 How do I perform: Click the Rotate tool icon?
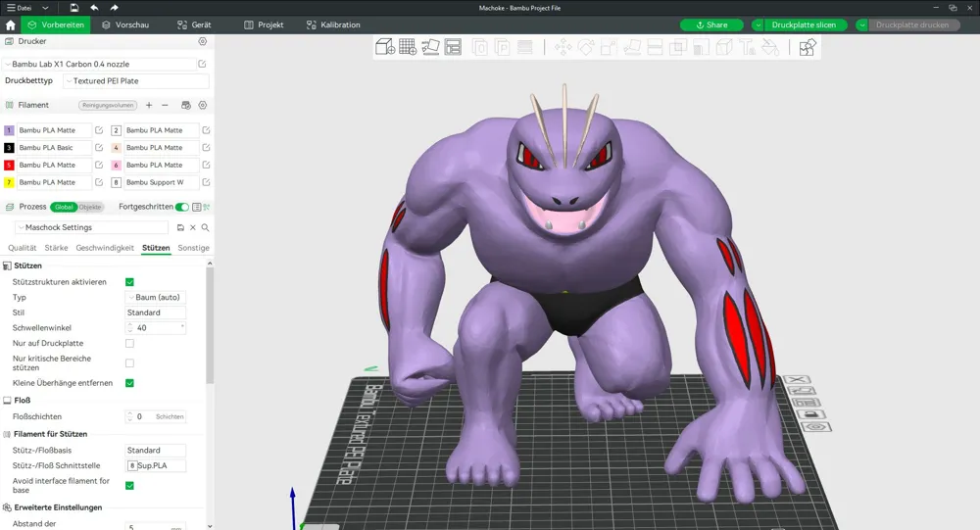pos(586,47)
